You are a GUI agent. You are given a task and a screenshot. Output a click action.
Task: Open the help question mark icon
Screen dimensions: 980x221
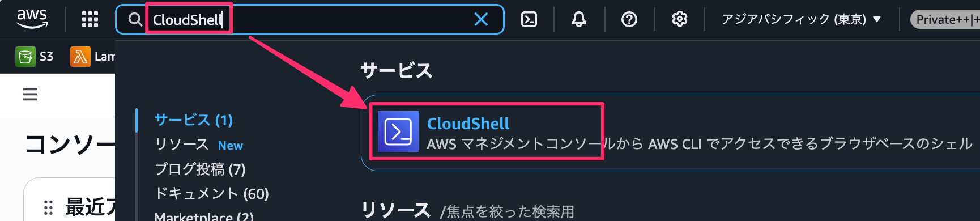(x=629, y=19)
